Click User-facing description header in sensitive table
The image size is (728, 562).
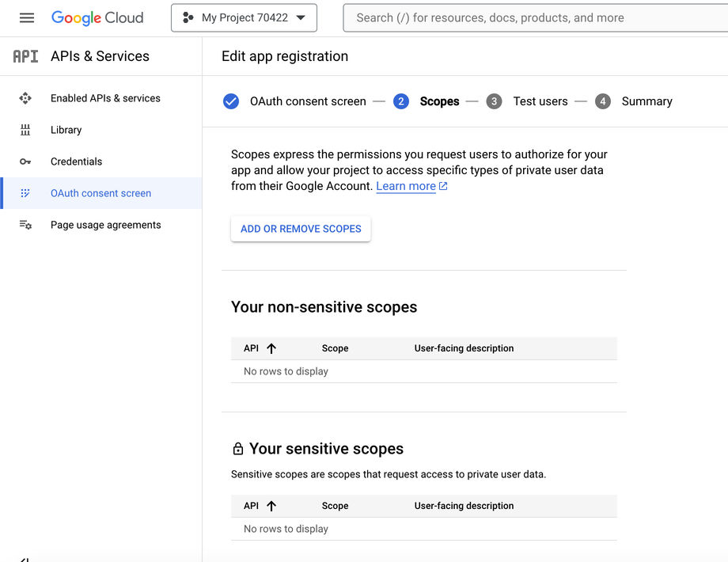464,506
